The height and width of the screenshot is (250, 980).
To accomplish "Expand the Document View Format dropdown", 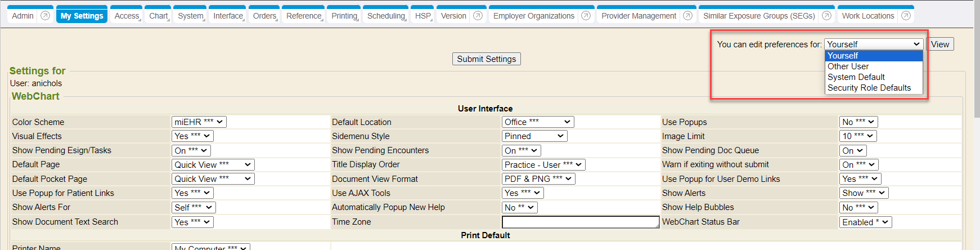I will coord(537,179).
